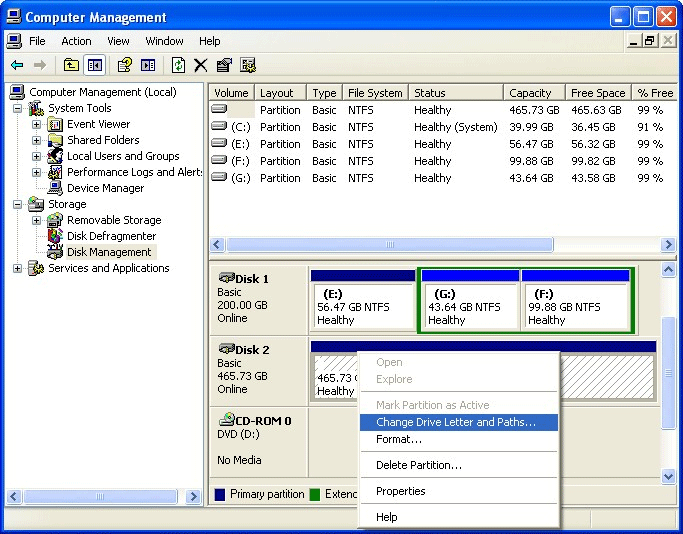Open the Action menu
Viewport: 683px width, 534px height.
[76, 41]
